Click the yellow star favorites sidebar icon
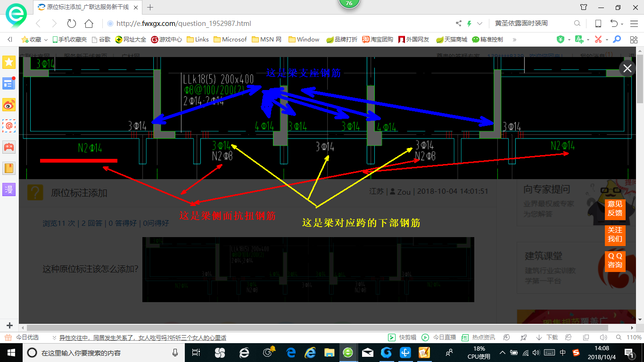 tap(9, 62)
